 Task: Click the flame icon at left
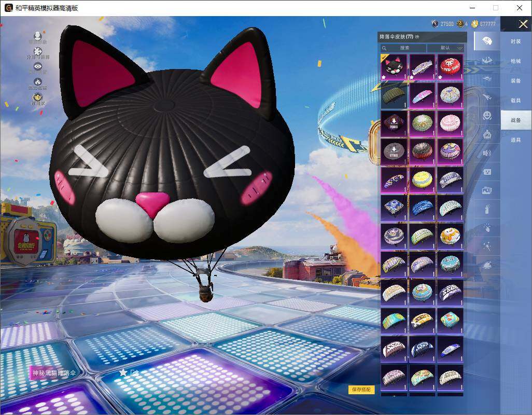[38, 82]
